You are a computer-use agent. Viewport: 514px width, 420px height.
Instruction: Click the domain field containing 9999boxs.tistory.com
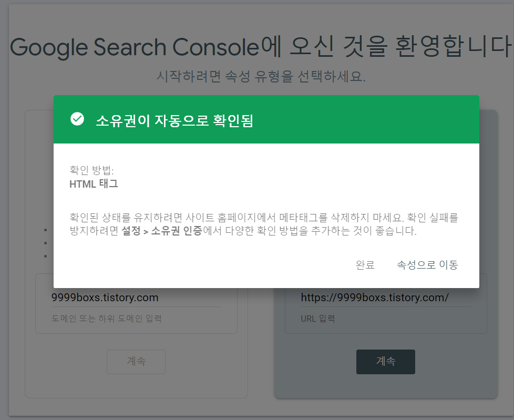(x=136, y=298)
